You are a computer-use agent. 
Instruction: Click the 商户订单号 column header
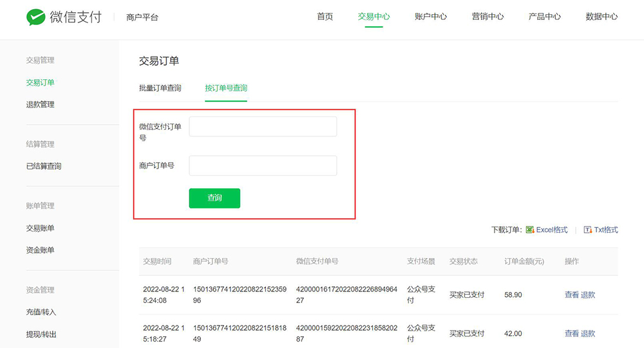211,261
